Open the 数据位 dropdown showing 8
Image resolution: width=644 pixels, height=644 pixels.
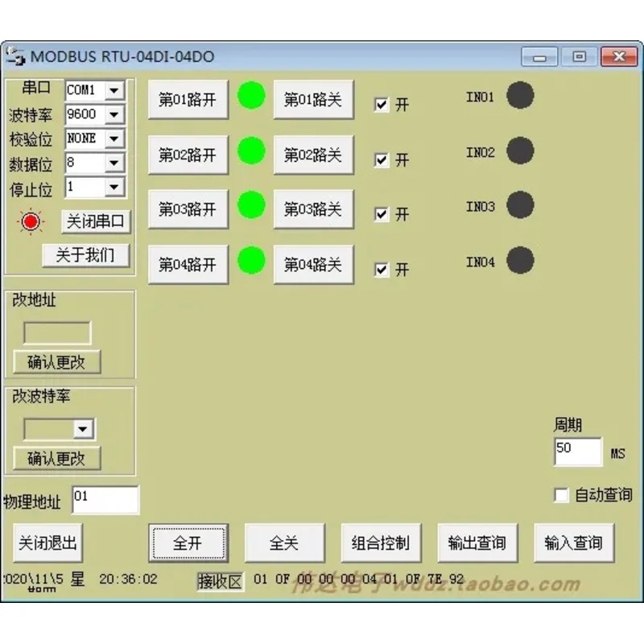[114, 163]
